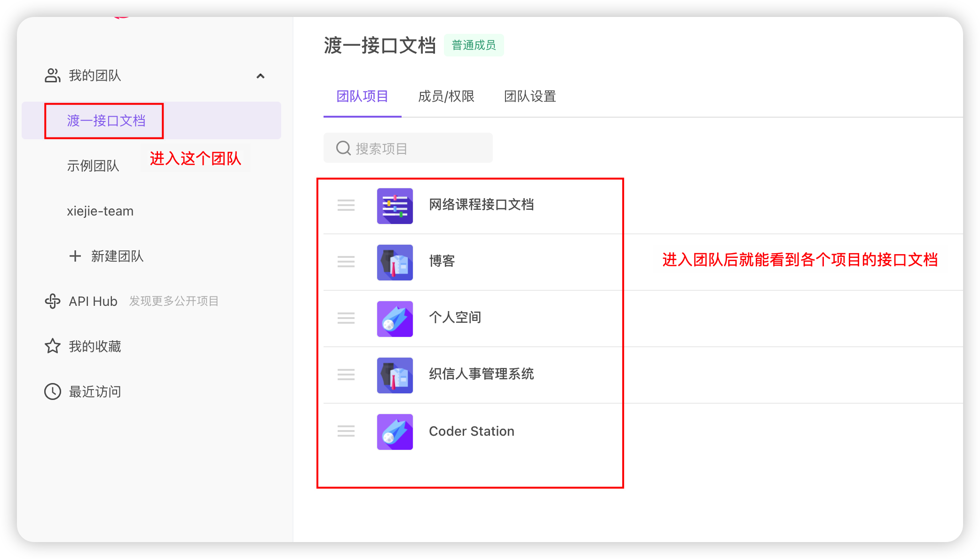Viewport: 980px width, 559px height.
Task: Open 最近访问
Action: click(95, 391)
